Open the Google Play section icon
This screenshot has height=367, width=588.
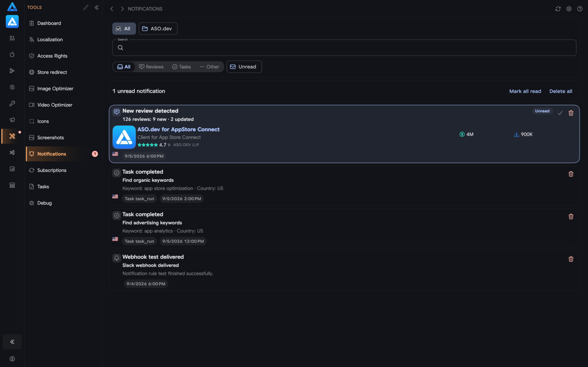point(12,71)
